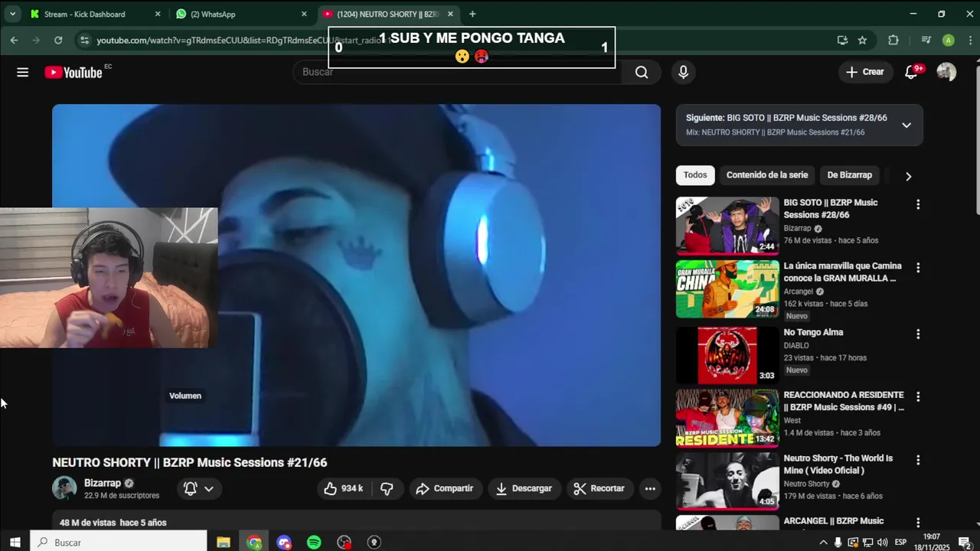Dislike the NEUTRO SHORTY video
The height and width of the screenshot is (551, 980).
coord(387,488)
